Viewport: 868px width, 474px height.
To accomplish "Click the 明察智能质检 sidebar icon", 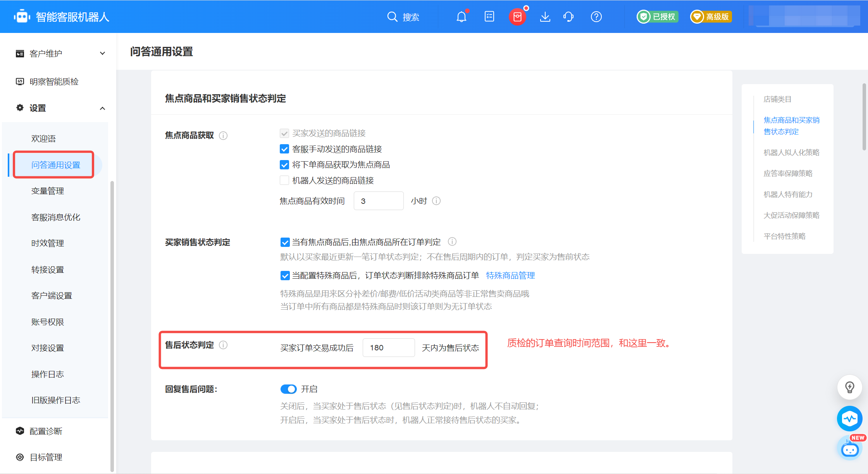I will point(20,81).
